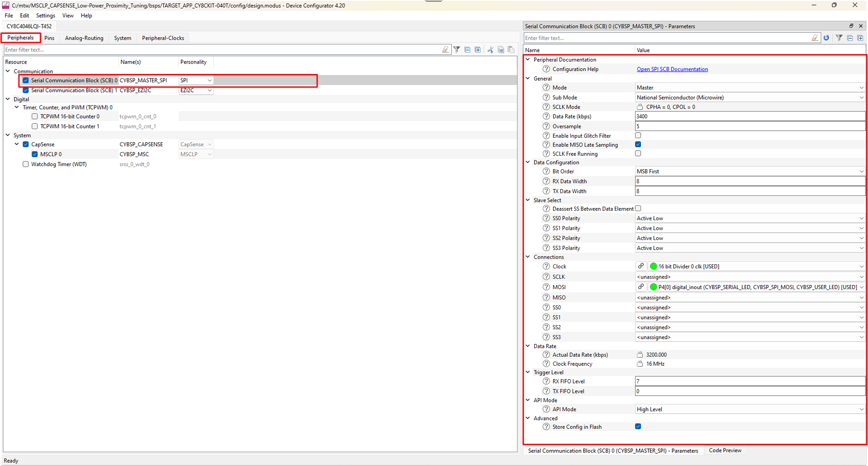Image resolution: width=868 pixels, height=466 pixels.
Task: Show help for SS0 Polarity
Action: (x=546, y=218)
